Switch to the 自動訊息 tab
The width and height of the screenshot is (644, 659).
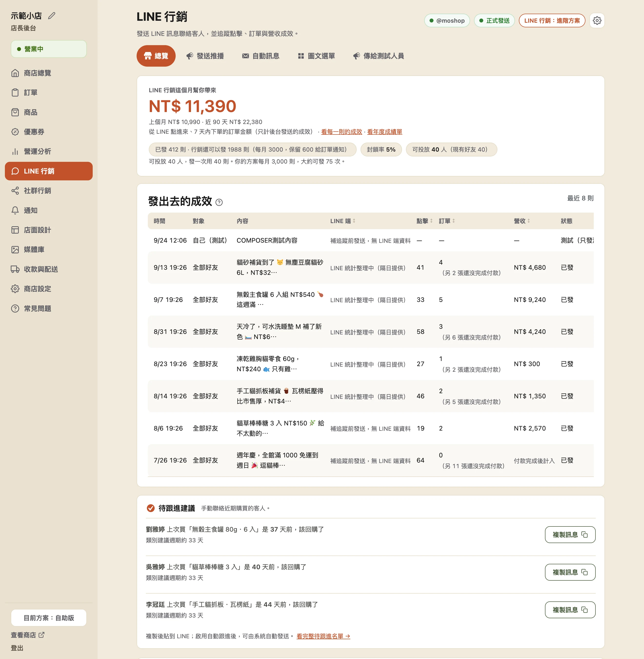(261, 56)
